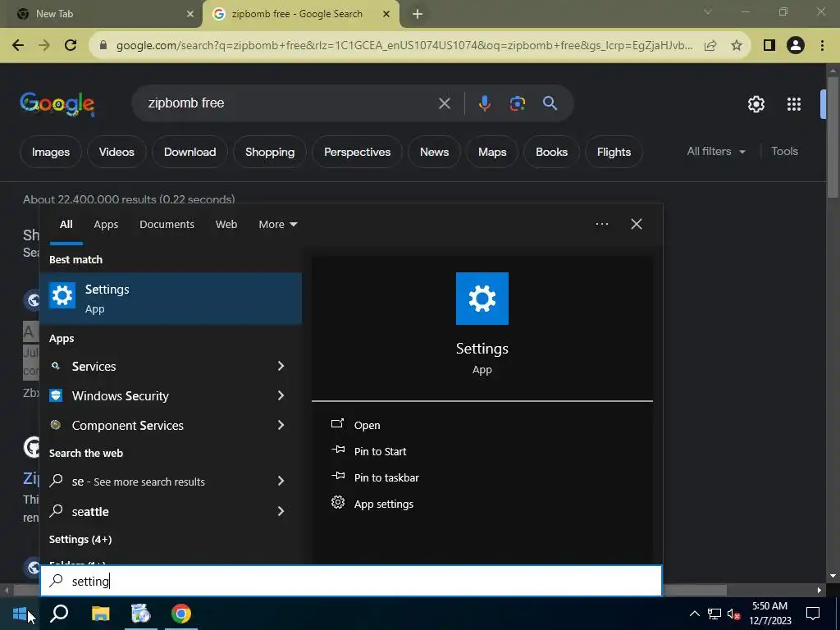Close the zipbomb free search tab
Image resolution: width=840 pixels, height=630 pixels.
(386, 14)
